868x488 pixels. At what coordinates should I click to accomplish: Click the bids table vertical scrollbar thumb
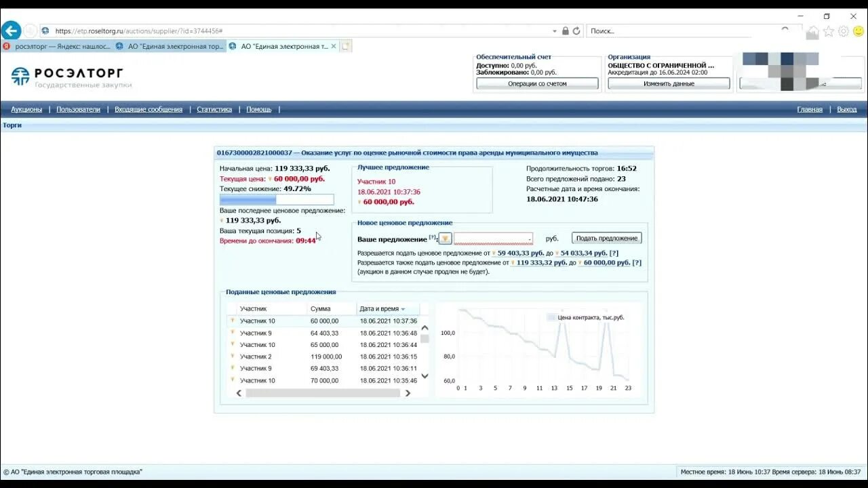pyautogui.click(x=425, y=339)
